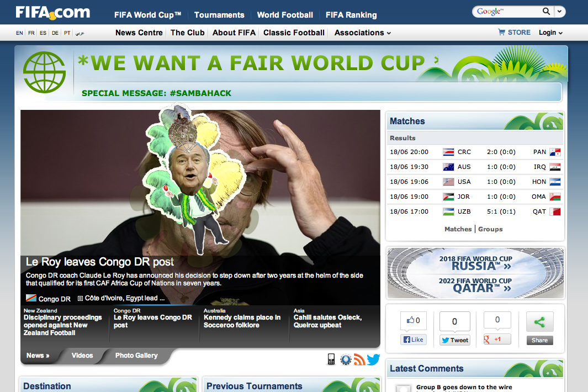This screenshot has width=588, height=392.
Task: Open 2022 FIFA World Cup Qatar link
Action: click(x=475, y=285)
